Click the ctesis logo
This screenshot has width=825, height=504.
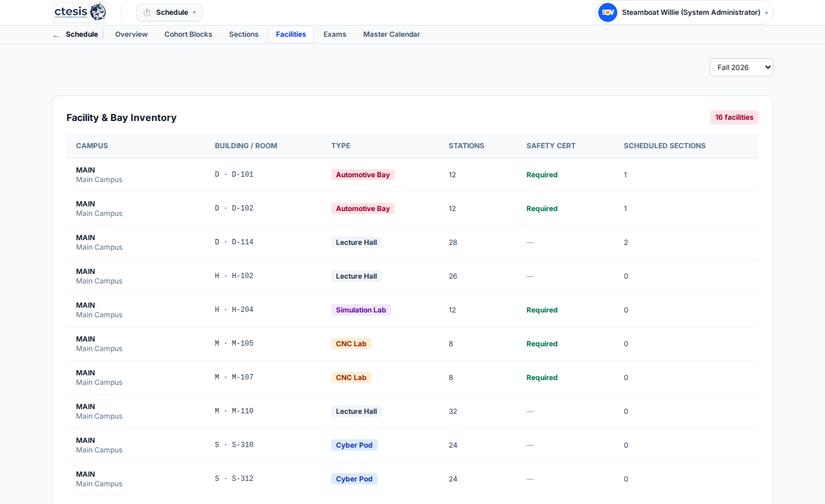(x=80, y=12)
